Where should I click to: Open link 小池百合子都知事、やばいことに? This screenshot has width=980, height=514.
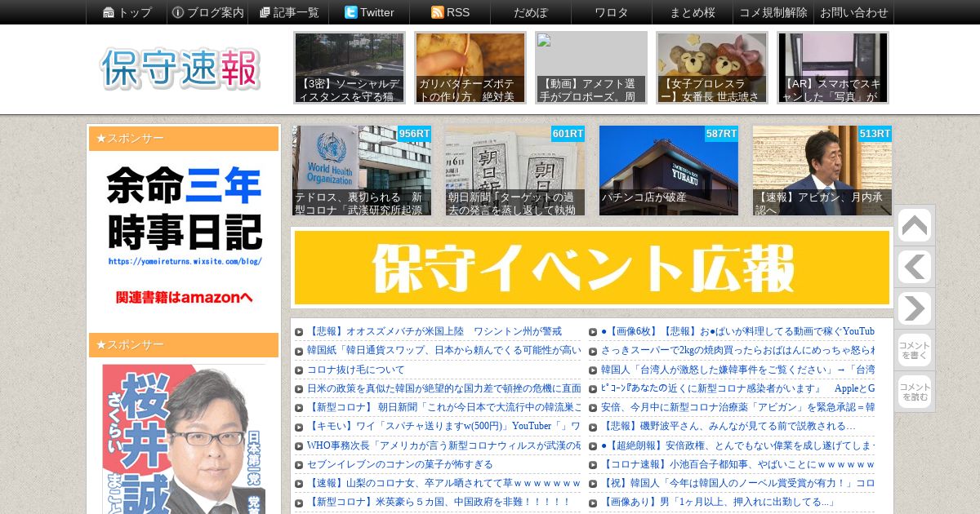point(737,464)
